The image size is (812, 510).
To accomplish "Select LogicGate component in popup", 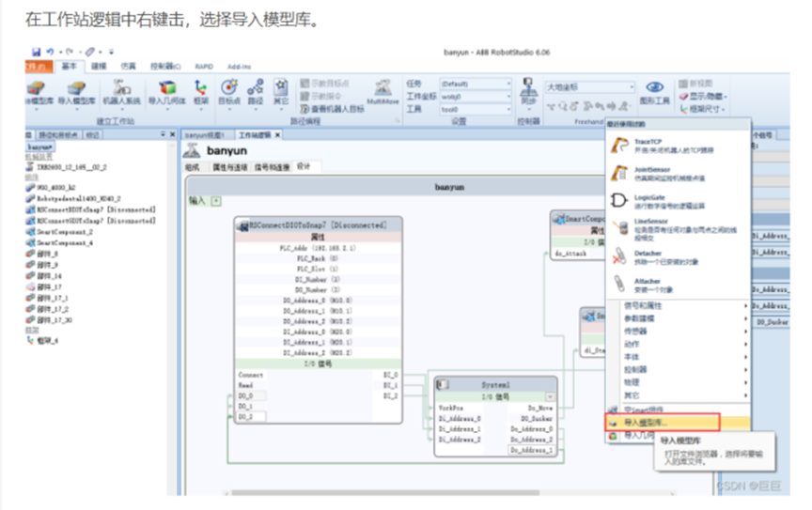I will click(679, 201).
